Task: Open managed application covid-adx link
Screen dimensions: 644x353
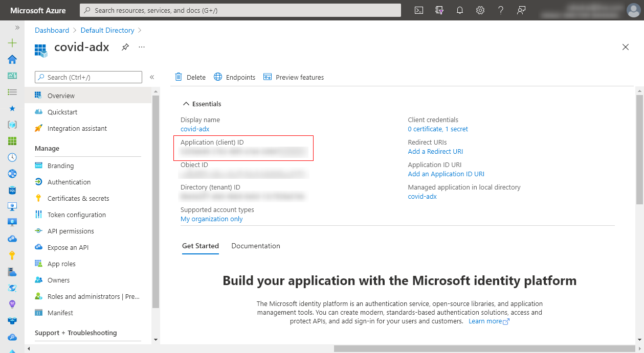Action: [422, 196]
